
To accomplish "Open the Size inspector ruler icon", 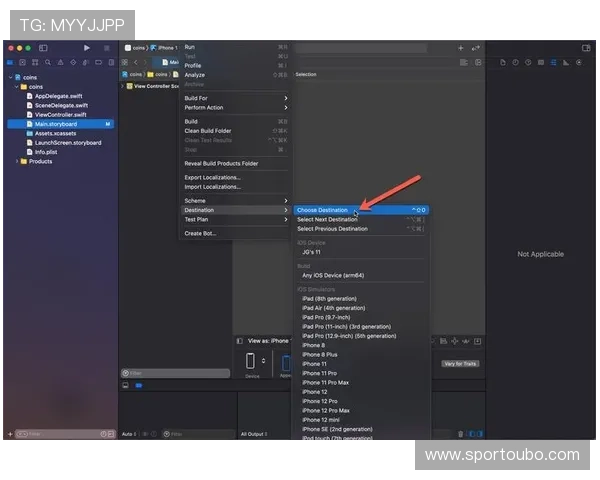I will (565, 62).
